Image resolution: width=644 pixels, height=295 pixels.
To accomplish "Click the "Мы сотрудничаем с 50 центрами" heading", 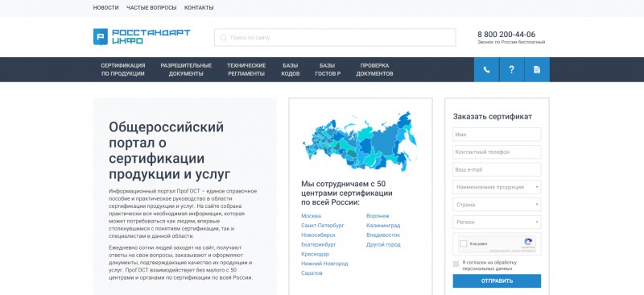I will (347, 193).
